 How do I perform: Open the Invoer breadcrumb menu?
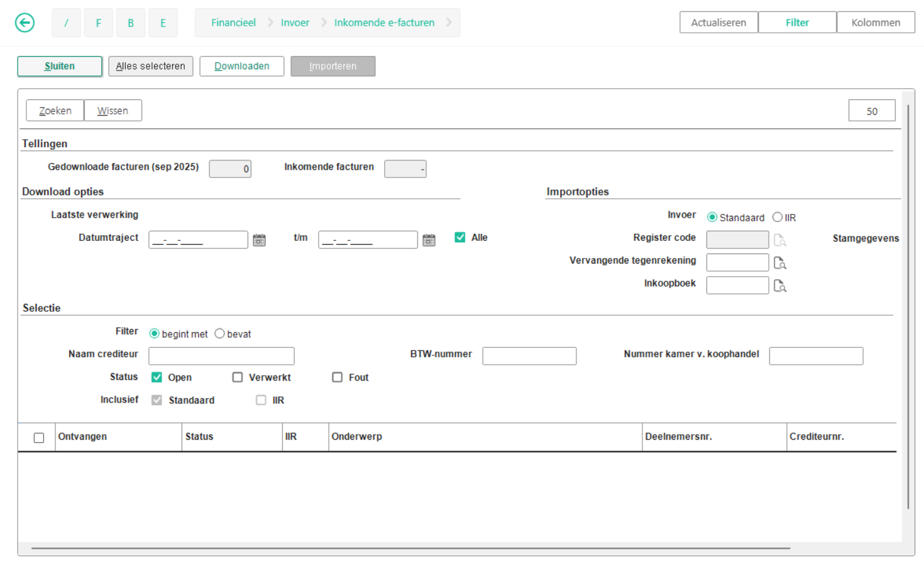tap(295, 23)
